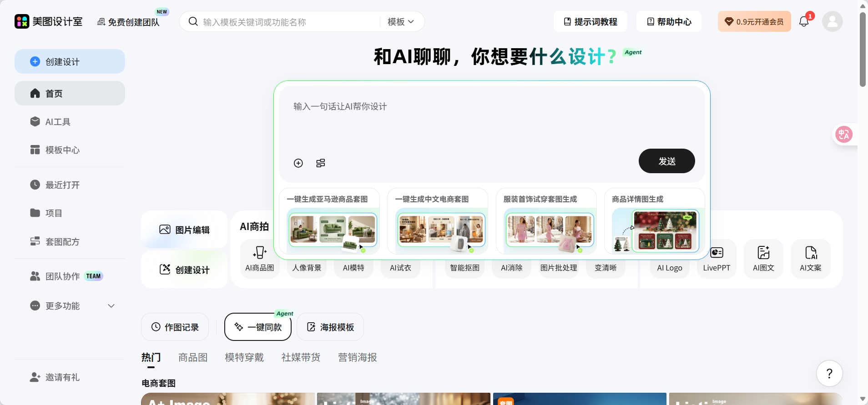Image resolution: width=868 pixels, height=405 pixels.
Task: Click the notification bell icon
Action: (x=803, y=21)
